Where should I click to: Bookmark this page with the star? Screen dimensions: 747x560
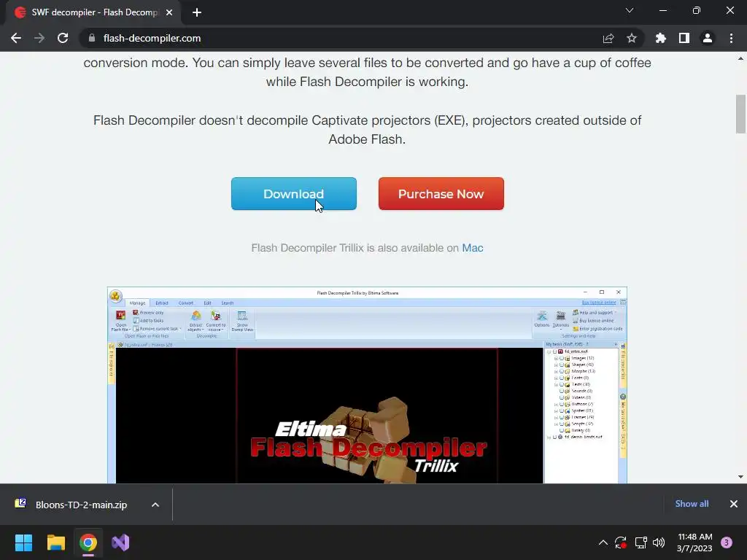click(x=632, y=38)
